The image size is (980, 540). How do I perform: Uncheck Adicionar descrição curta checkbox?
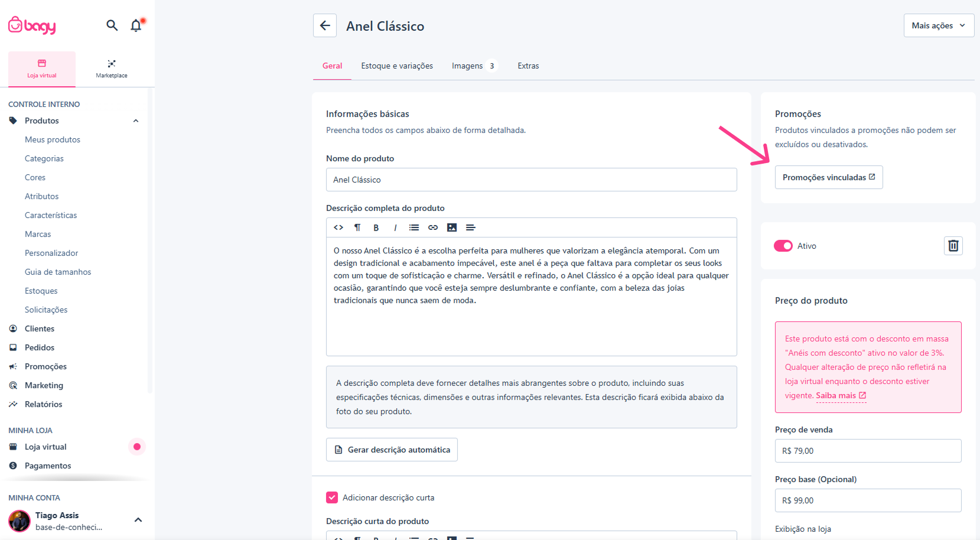332,497
